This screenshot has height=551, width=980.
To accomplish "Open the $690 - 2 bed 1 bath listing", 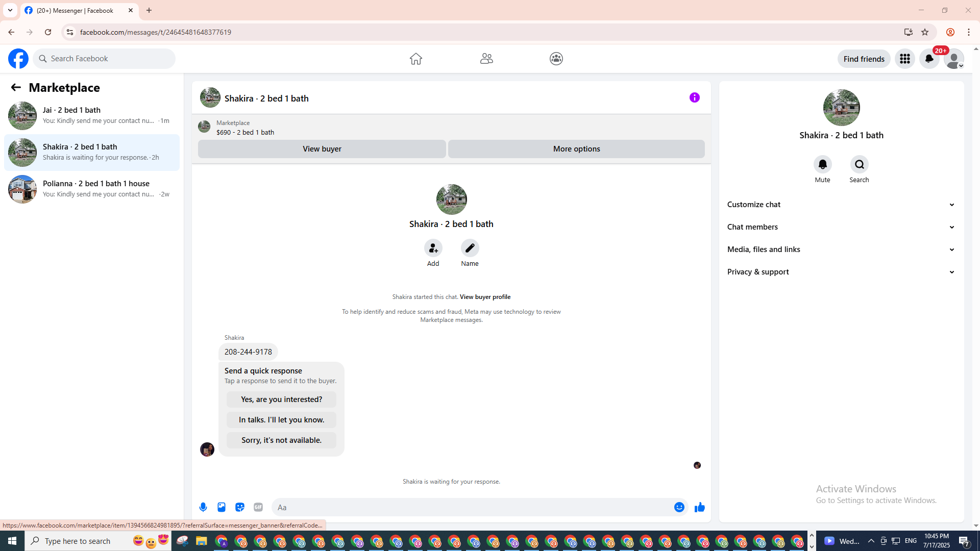I will point(245,132).
